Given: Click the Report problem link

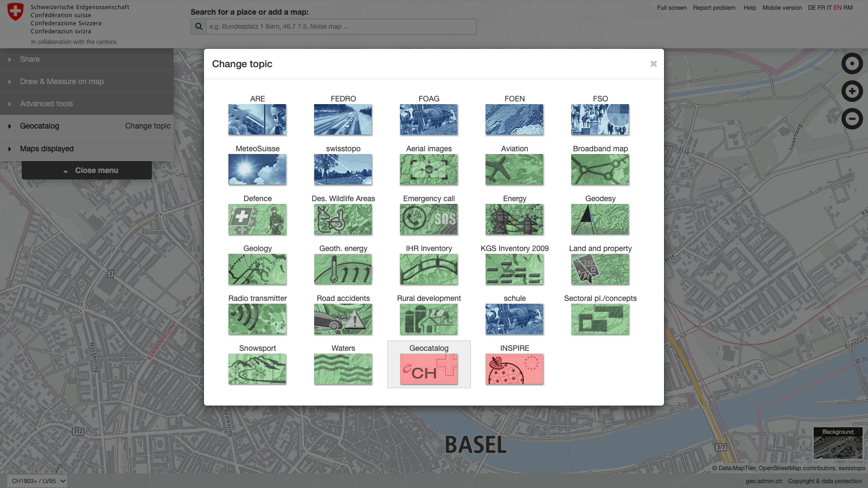Looking at the screenshot, I should pos(714,8).
